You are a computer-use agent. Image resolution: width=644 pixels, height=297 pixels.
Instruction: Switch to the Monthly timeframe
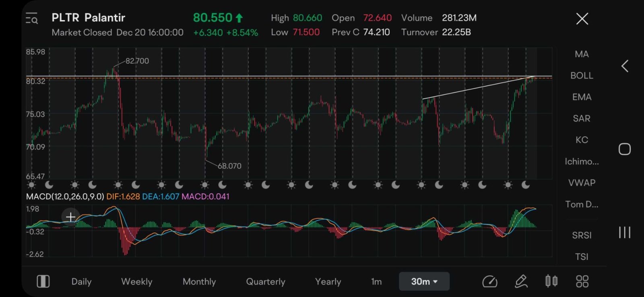(x=199, y=282)
